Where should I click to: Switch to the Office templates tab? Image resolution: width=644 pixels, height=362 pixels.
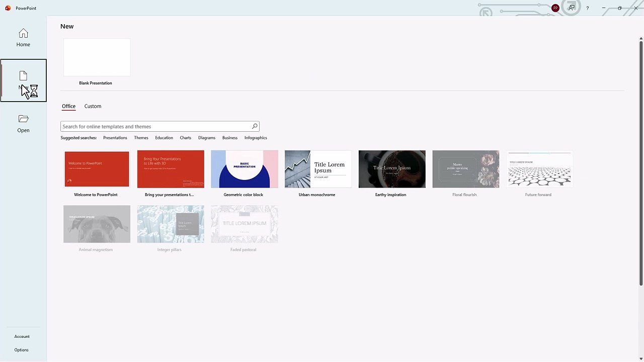(x=68, y=106)
